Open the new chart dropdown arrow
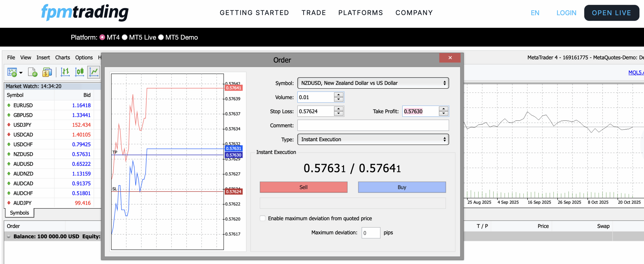The image size is (644, 264). 21,73
